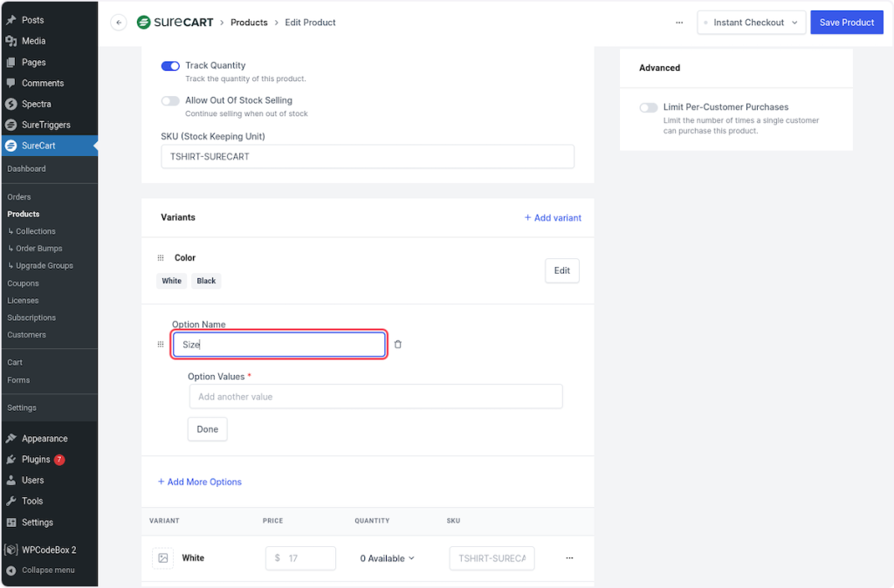Open the three-dot menu for White variant
The width and height of the screenshot is (894, 588).
(569, 558)
